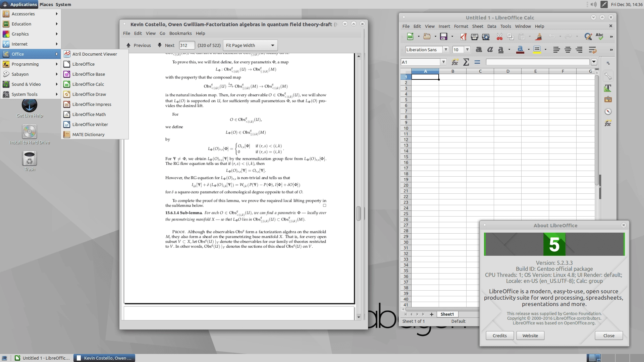The height and width of the screenshot is (362, 644).
Task: Open background color dropdown arrow
Action: (545, 50)
